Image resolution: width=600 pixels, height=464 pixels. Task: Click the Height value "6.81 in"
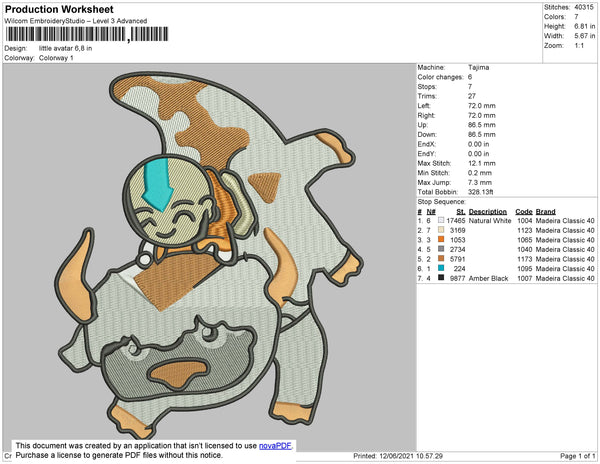click(x=585, y=26)
